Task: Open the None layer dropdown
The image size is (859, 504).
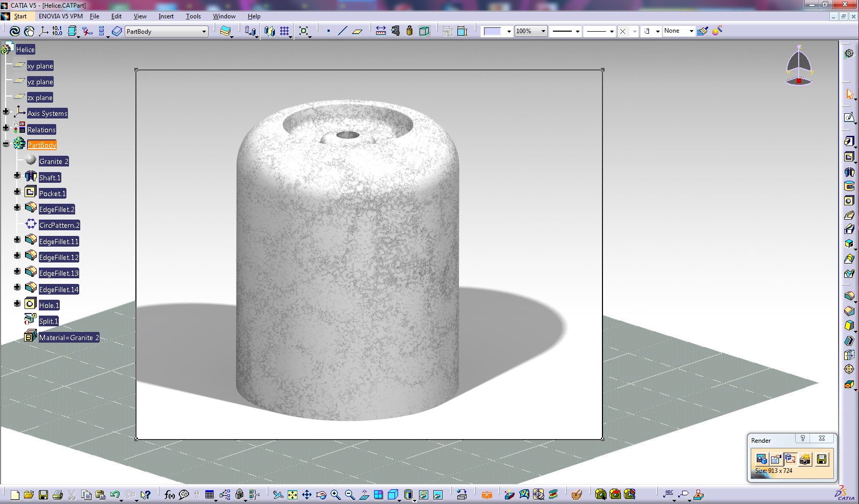Action: [691, 31]
